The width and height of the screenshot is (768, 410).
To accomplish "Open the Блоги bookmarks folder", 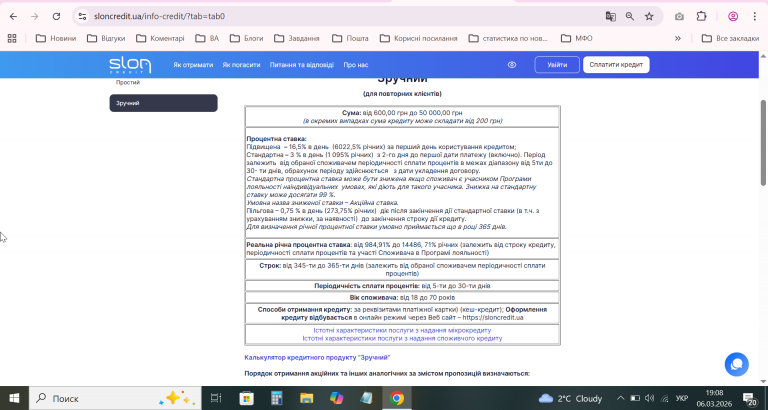I will point(246,38).
